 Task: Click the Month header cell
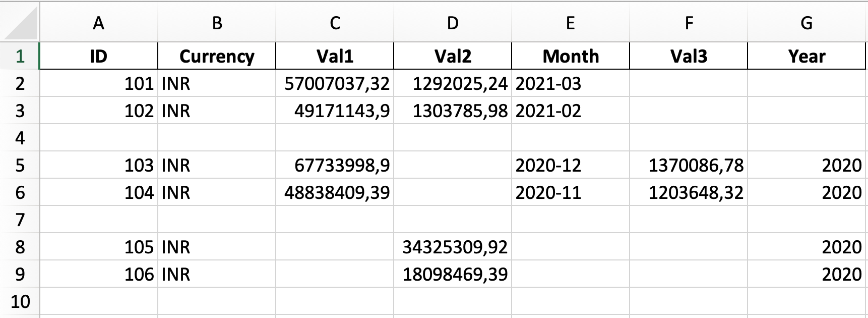pos(571,56)
